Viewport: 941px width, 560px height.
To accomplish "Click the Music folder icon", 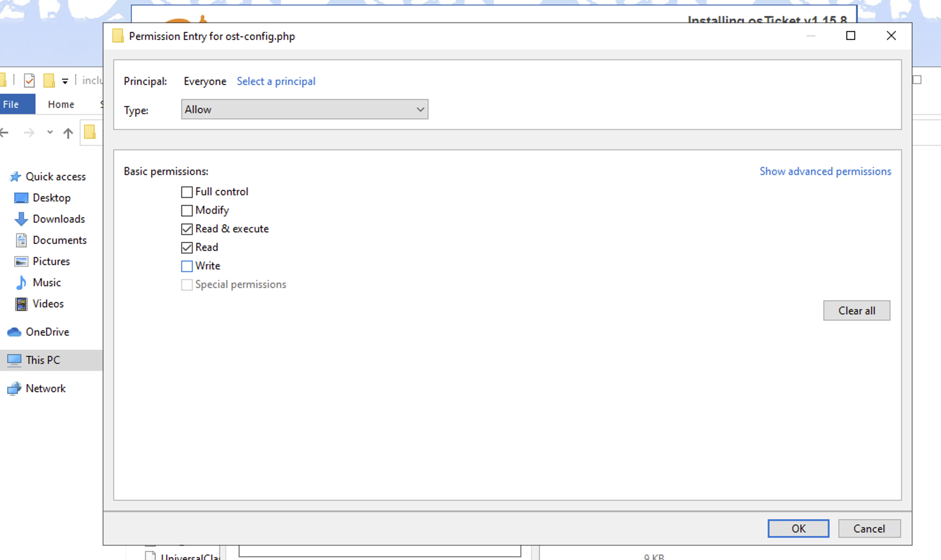I will pos(21,283).
